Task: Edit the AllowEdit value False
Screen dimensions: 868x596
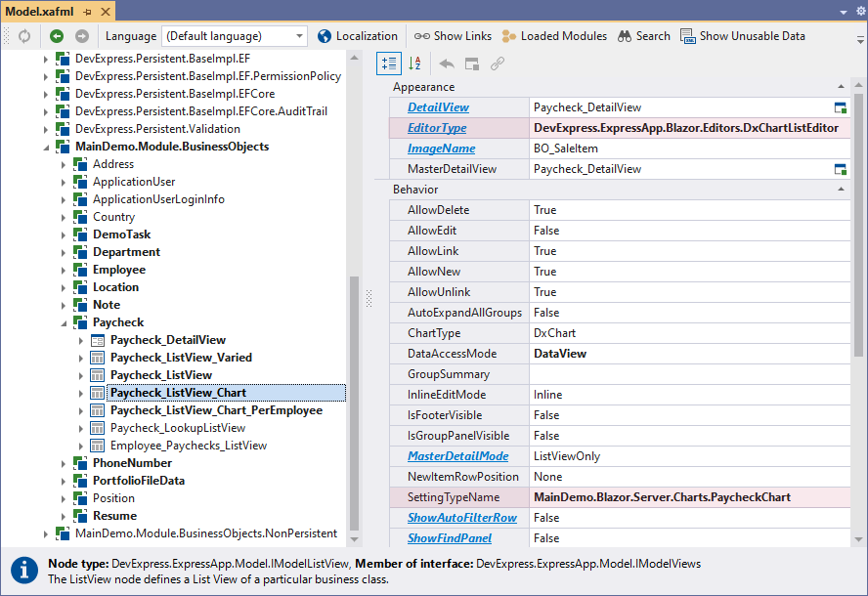Action: pos(690,231)
